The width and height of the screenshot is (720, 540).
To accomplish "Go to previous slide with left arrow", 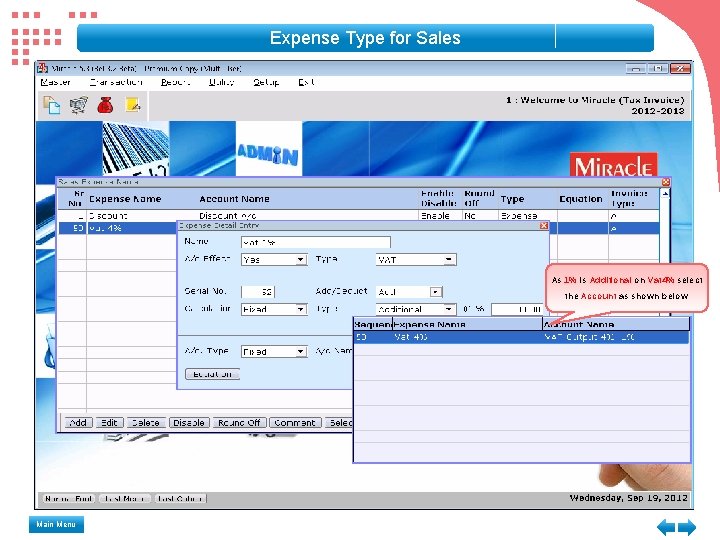I will 666,526.
